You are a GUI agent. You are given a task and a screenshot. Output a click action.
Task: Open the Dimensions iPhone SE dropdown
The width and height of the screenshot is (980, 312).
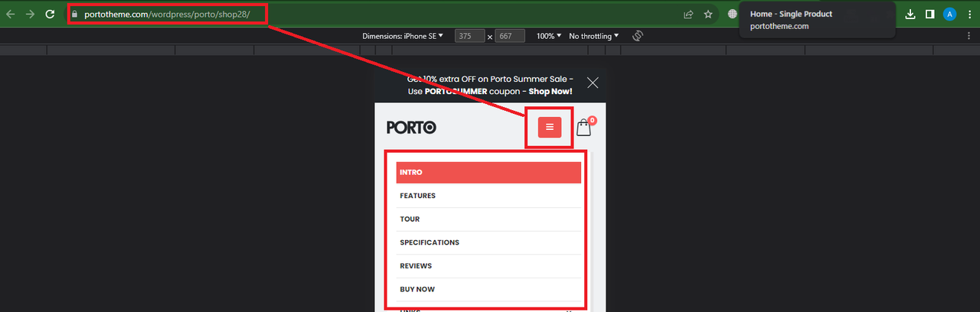point(403,36)
